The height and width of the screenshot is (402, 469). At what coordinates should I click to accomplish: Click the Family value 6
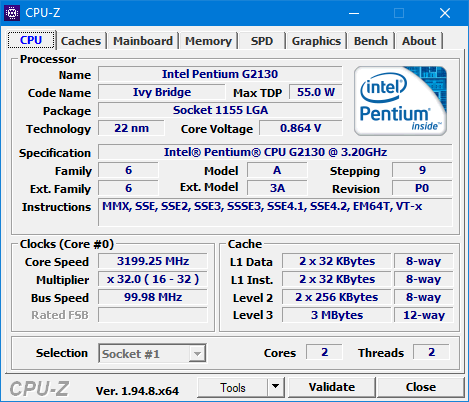point(128,170)
